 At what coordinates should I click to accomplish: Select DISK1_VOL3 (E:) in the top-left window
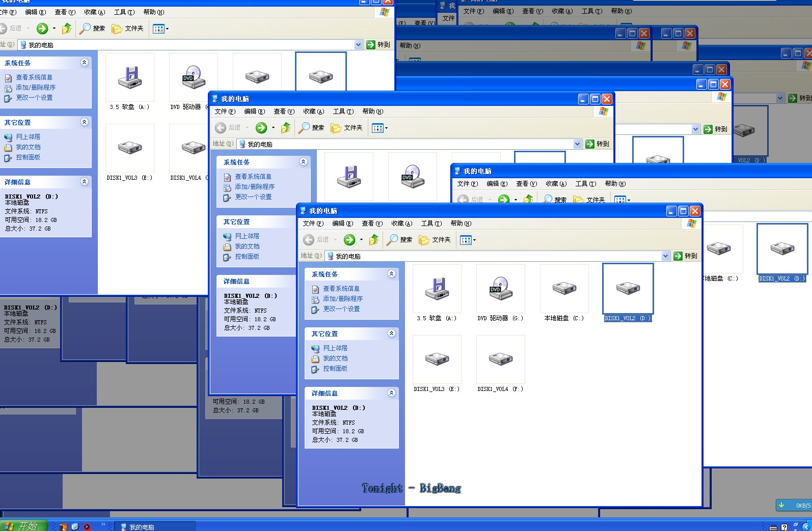point(129,148)
